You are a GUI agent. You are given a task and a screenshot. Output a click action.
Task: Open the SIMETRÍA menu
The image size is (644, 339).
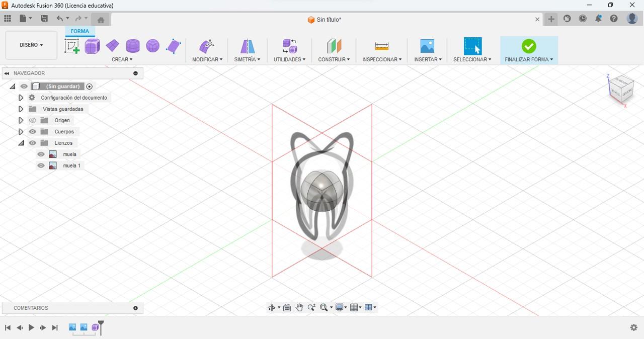pos(247,59)
